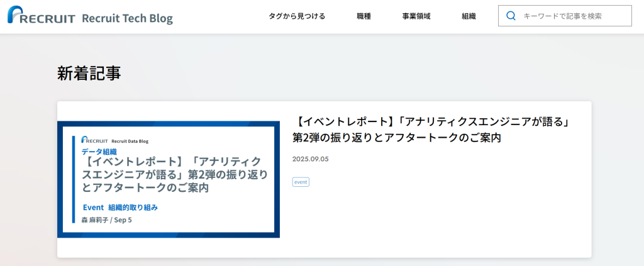
Task: Click the Recruit logo icon in header
Action: 16,14
